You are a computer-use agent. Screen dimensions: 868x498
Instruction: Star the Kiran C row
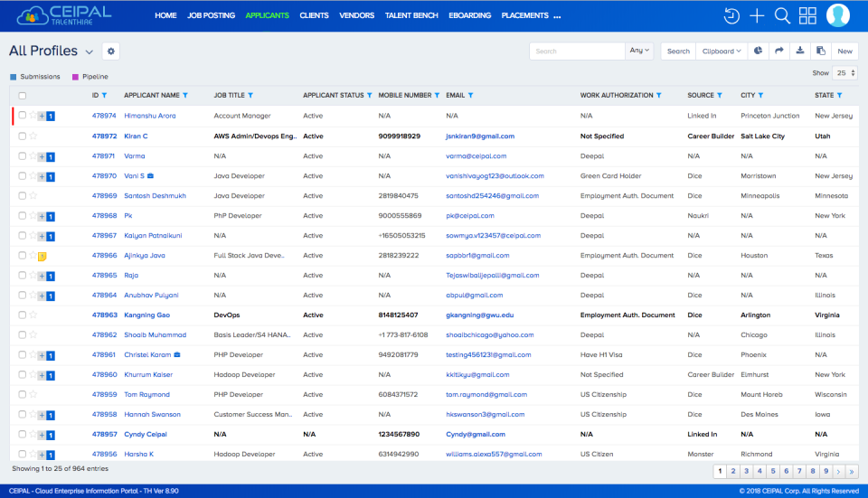[33, 136]
